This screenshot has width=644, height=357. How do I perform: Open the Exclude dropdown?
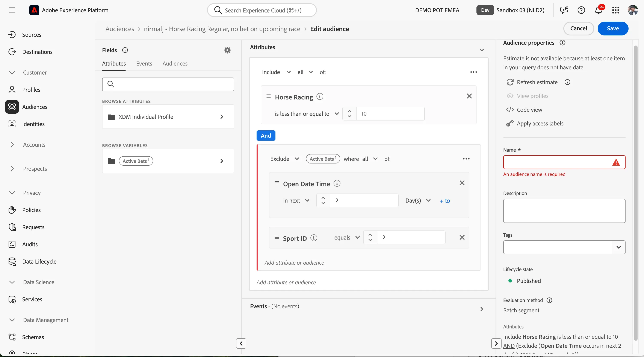[x=284, y=159]
